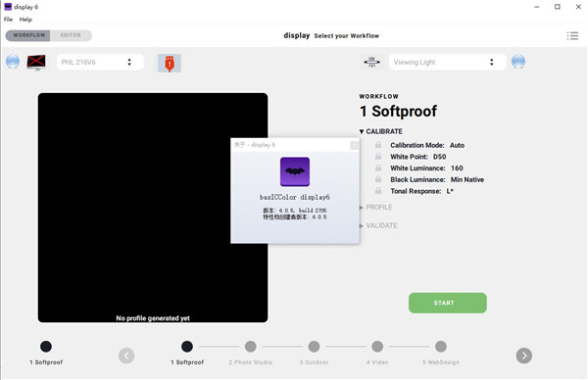Switch to the EDITOR tab

[71, 35]
